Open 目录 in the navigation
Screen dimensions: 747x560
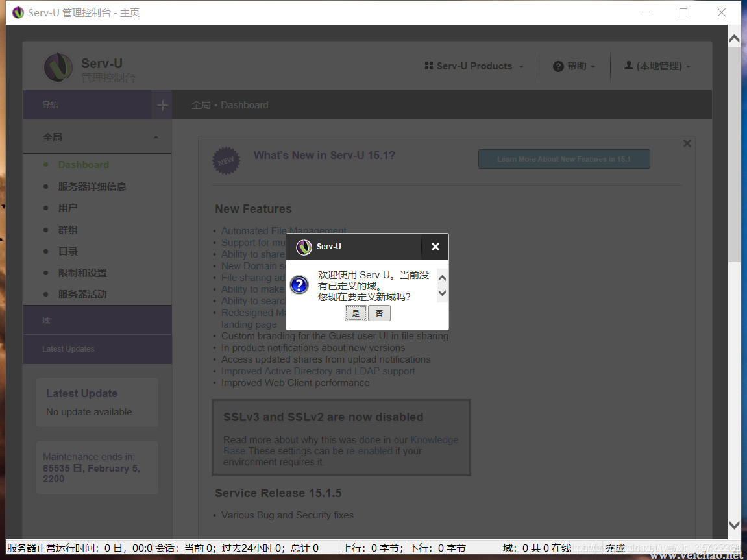67,251
